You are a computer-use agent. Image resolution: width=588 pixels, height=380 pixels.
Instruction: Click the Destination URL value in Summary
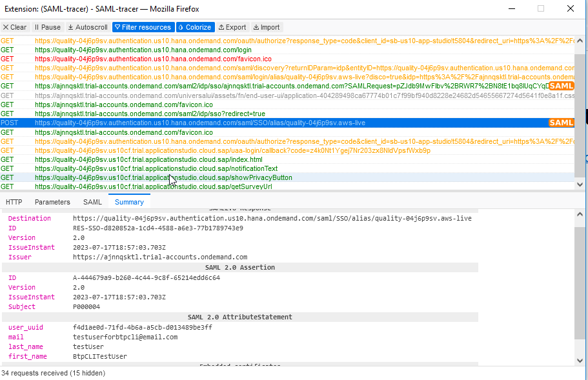click(x=272, y=218)
